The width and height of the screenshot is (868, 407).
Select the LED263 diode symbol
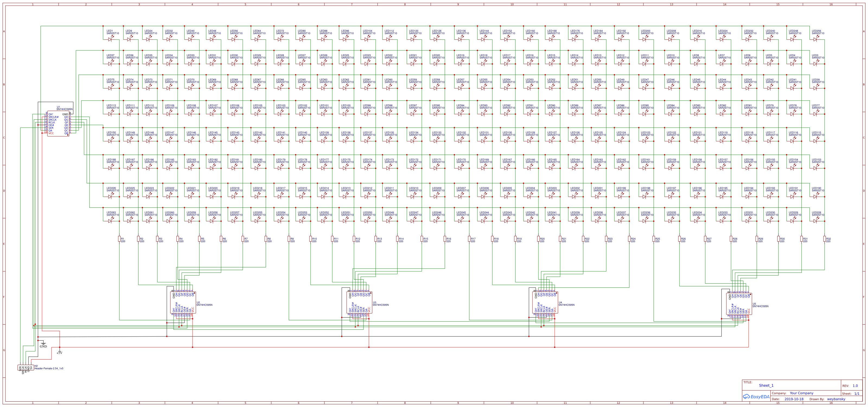click(110, 221)
